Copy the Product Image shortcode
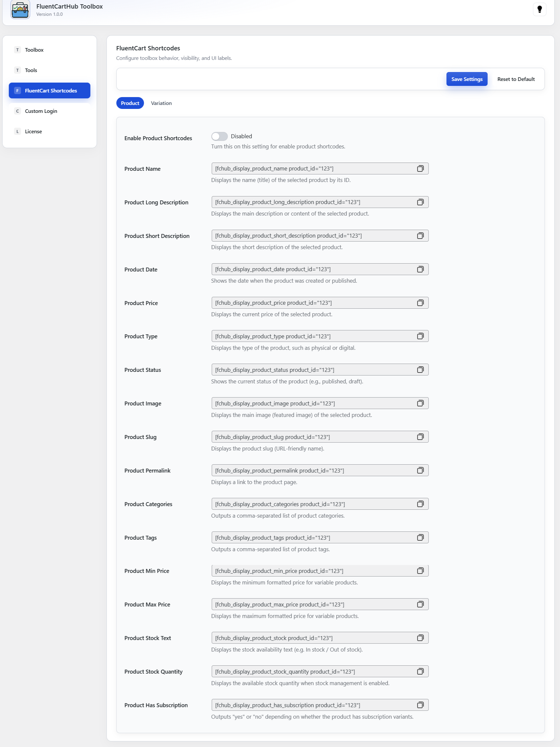This screenshot has width=560, height=747. 420,403
